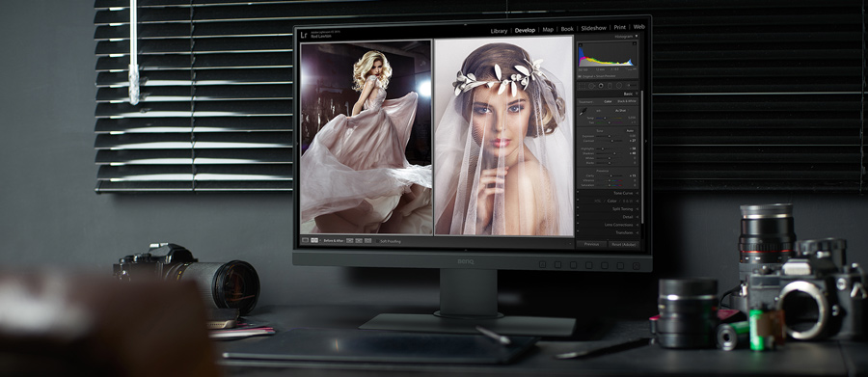Click the Previous button
Viewport: 868px width, 377px height.
[591, 244]
